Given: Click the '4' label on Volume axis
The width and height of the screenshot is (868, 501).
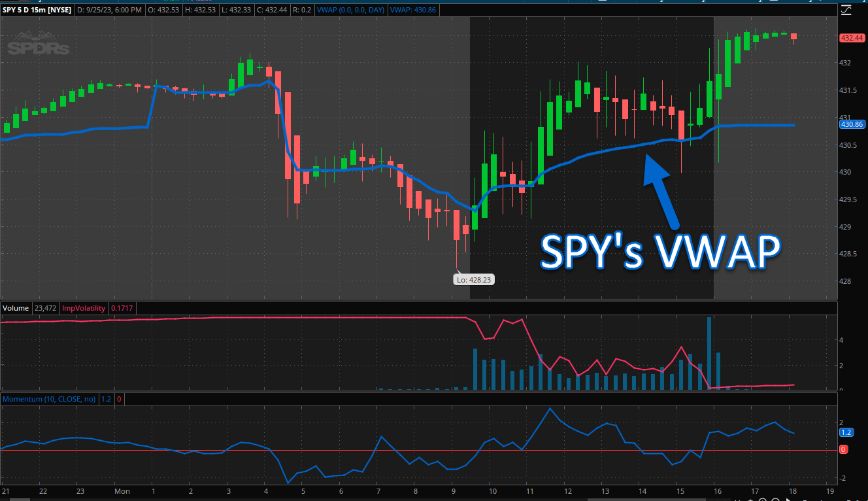Looking at the screenshot, I should 842,340.
